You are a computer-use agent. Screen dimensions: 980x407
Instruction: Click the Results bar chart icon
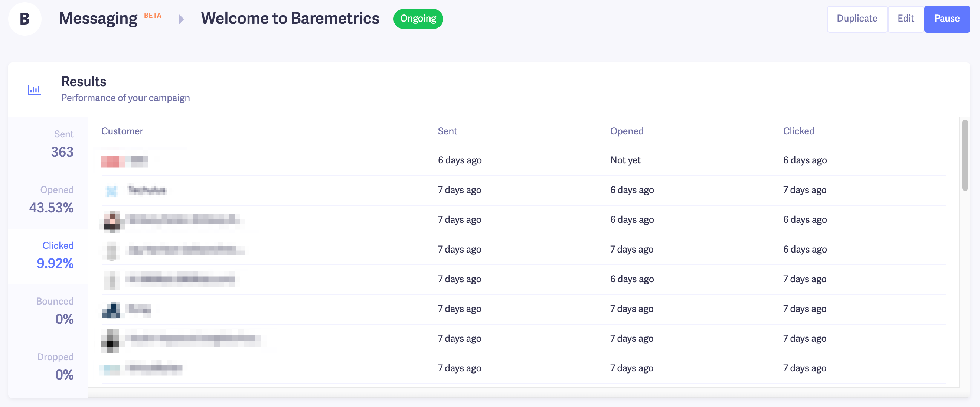(34, 90)
